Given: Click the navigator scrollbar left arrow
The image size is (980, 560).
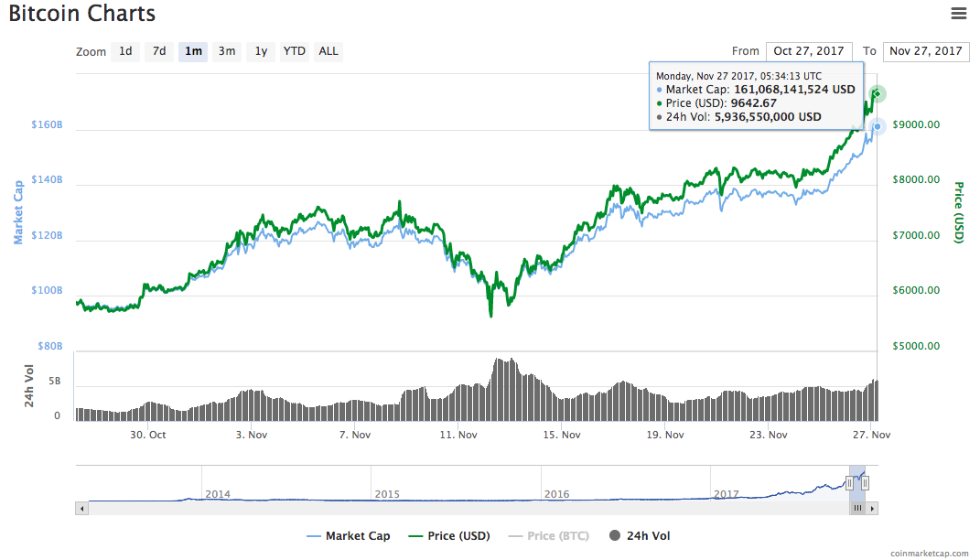Looking at the screenshot, I should coord(82,508).
